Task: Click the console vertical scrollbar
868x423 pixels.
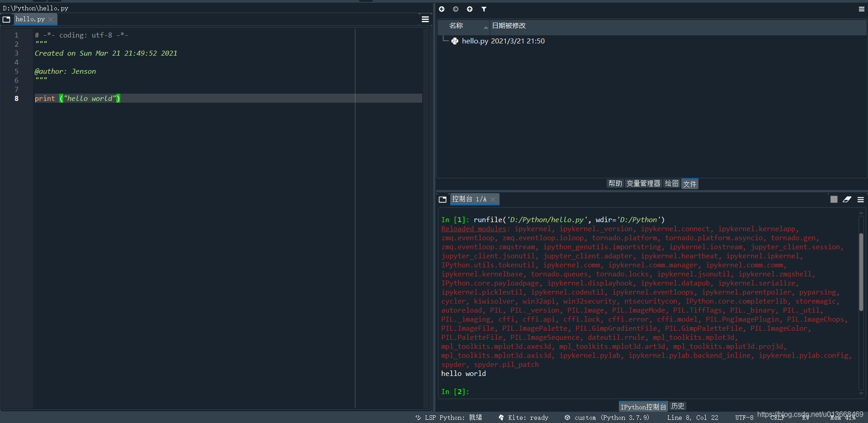Action: pos(861,271)
